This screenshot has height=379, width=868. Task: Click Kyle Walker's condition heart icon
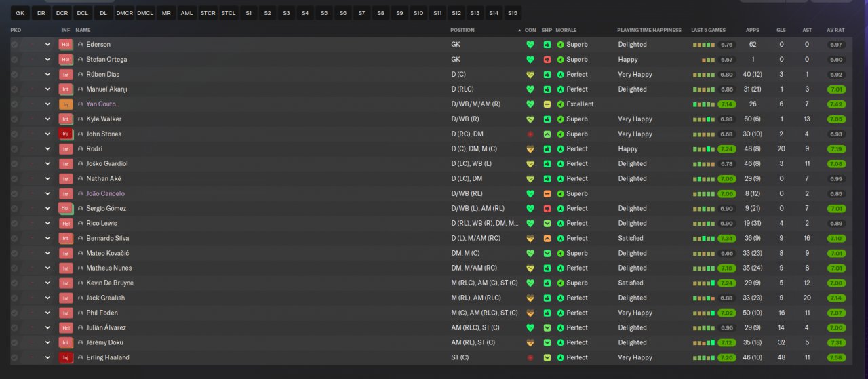pos(530,119)
